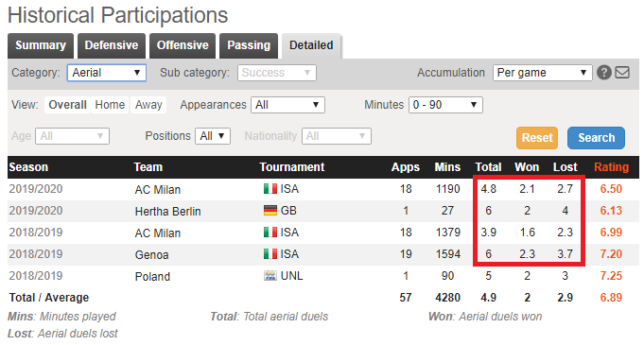Switch the view to Away
Viewport: 644px width, 345px height.
(148, 105)
